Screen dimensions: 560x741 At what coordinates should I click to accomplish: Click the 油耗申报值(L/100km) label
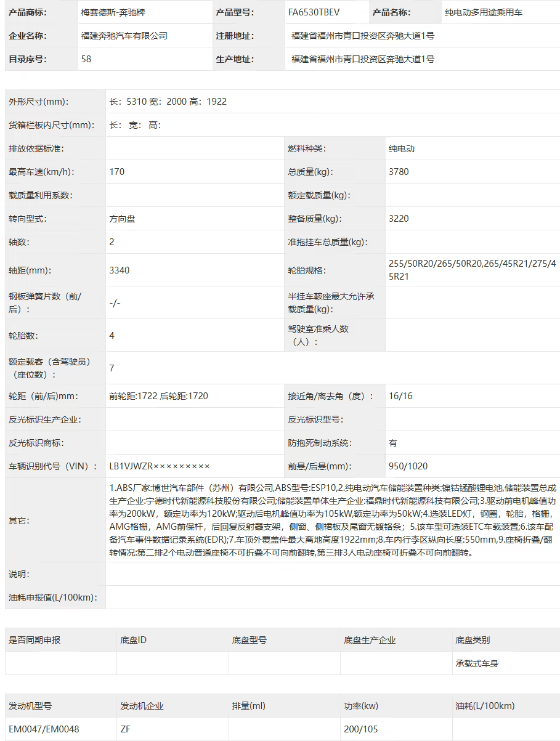tap(54, 597)
